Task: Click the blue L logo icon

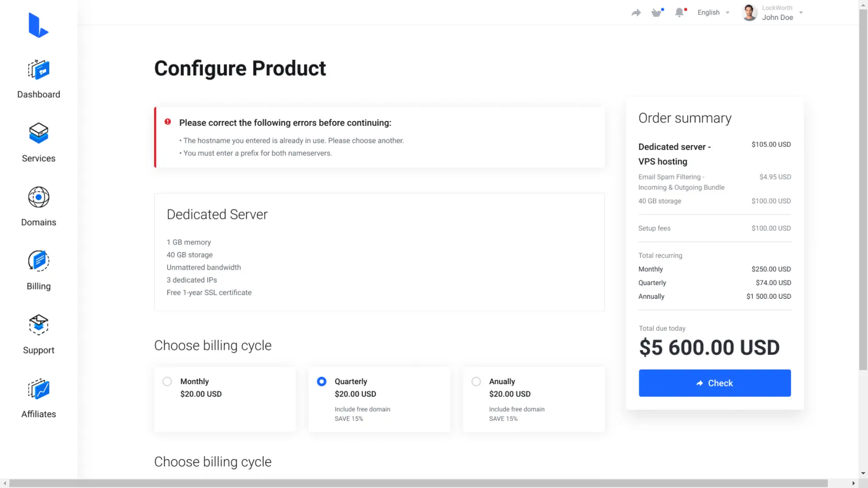Action: 38,25
